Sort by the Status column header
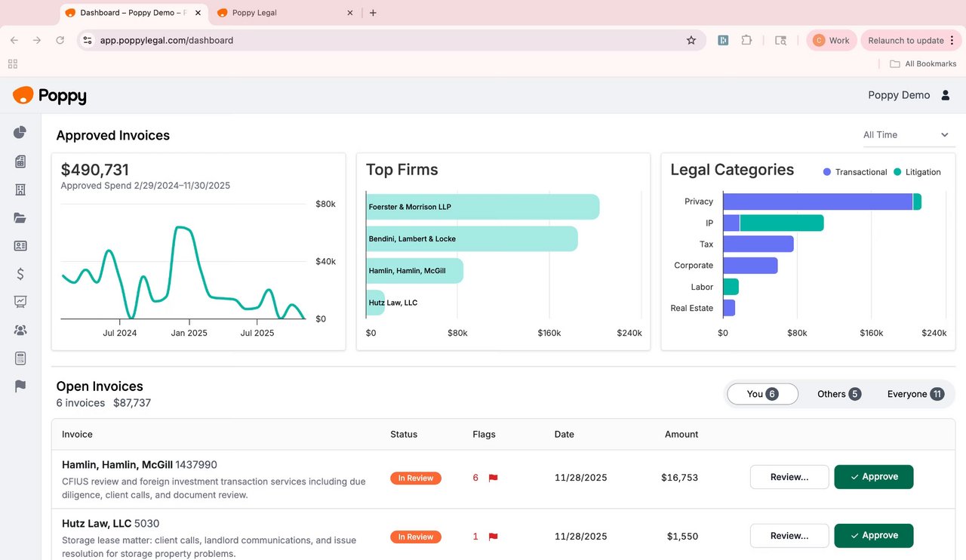Screen dimensions: 966x560 point(404,434)
